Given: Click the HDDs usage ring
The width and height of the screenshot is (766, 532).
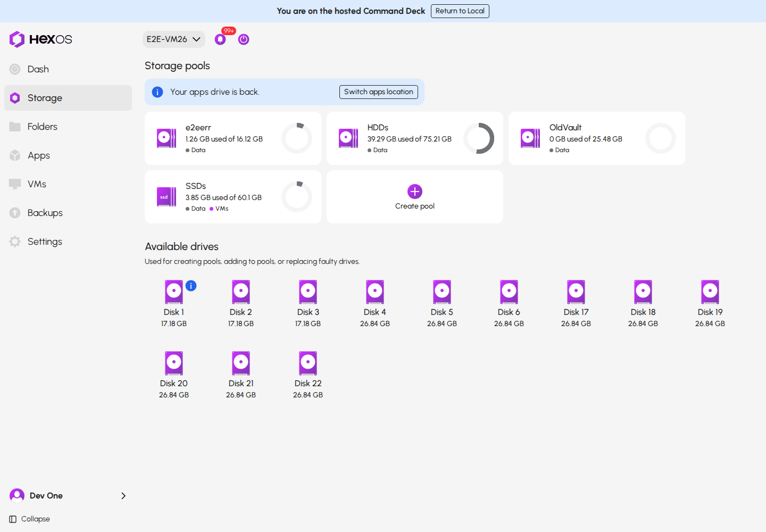Looking at the screenshot, I should coord(479,138).
